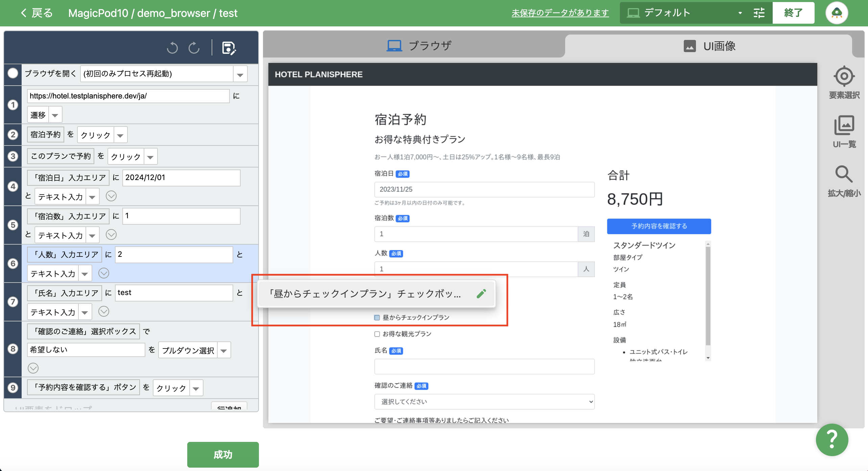Open the 選択してください contact dropdown
The image size is (868, 471).
pos(484,402)
